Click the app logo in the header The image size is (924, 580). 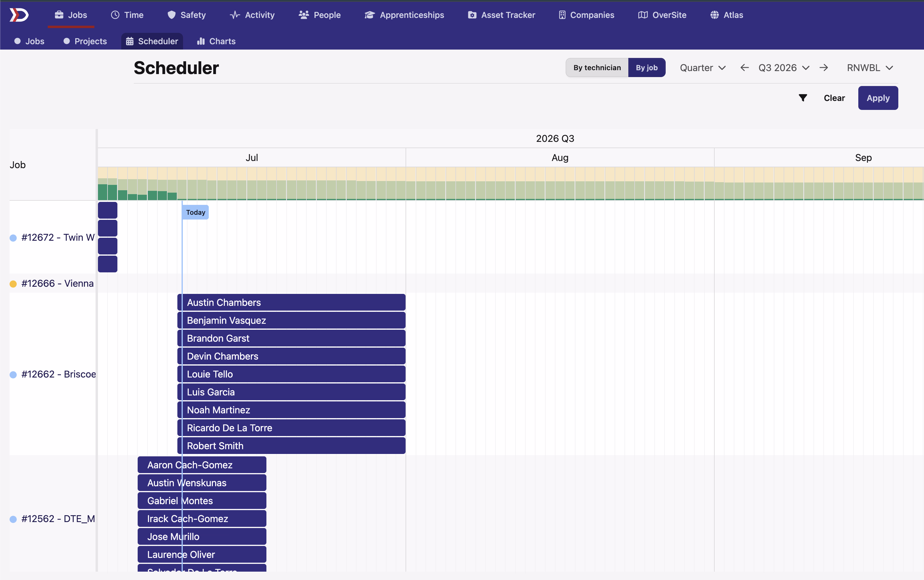[19, 15]
